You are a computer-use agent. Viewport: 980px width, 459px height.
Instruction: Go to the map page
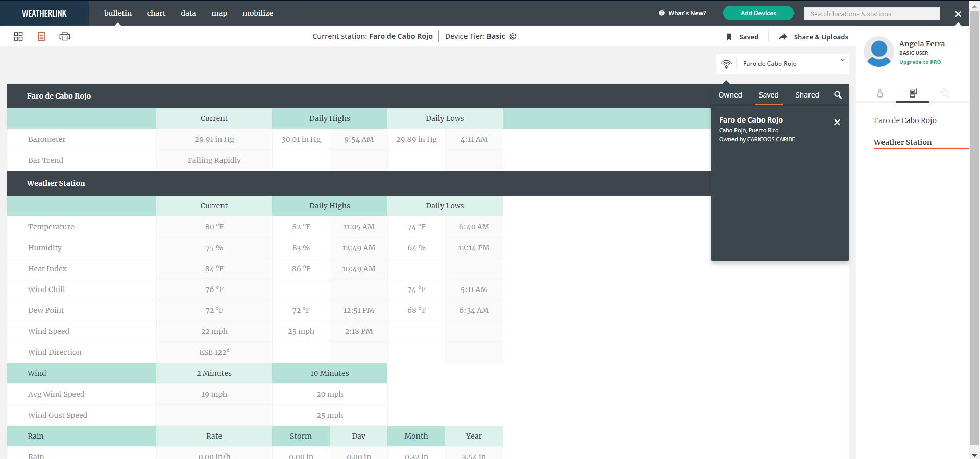click(219, 13)
